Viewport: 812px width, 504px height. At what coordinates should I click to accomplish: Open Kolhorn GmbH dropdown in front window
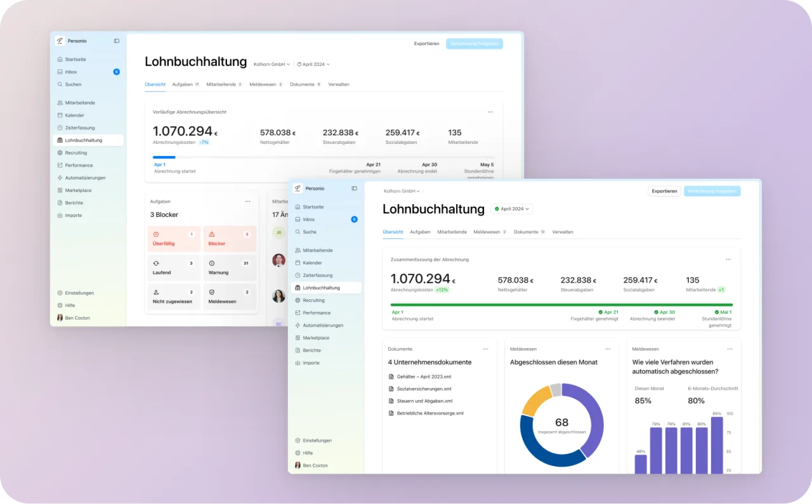[402, 191]
